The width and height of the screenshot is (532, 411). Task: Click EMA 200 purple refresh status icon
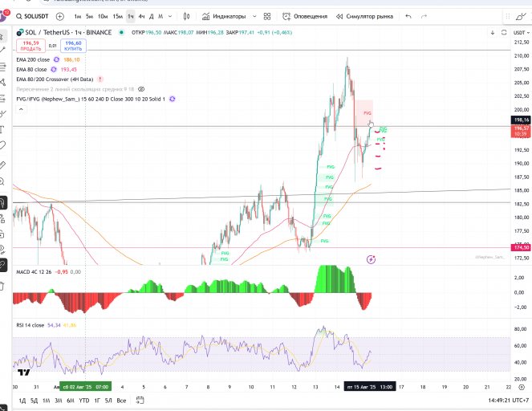tap(57, 59)
